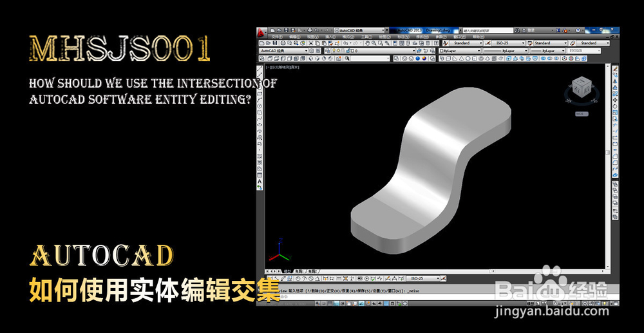Click the workspace settings gear icon
The height and width of the screenshot is (333, 644).
pos(311,50)
